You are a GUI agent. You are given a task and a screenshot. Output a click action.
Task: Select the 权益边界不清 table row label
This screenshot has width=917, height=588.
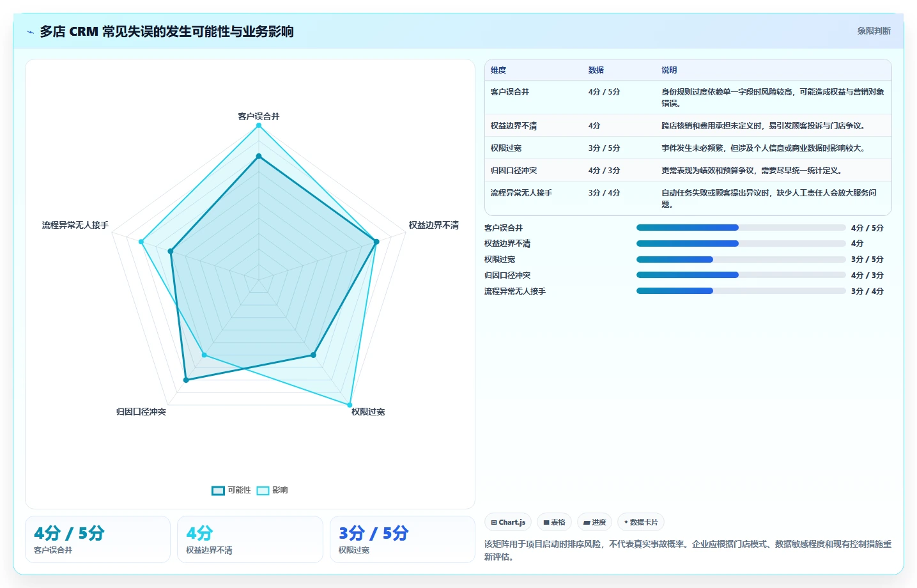514,126
